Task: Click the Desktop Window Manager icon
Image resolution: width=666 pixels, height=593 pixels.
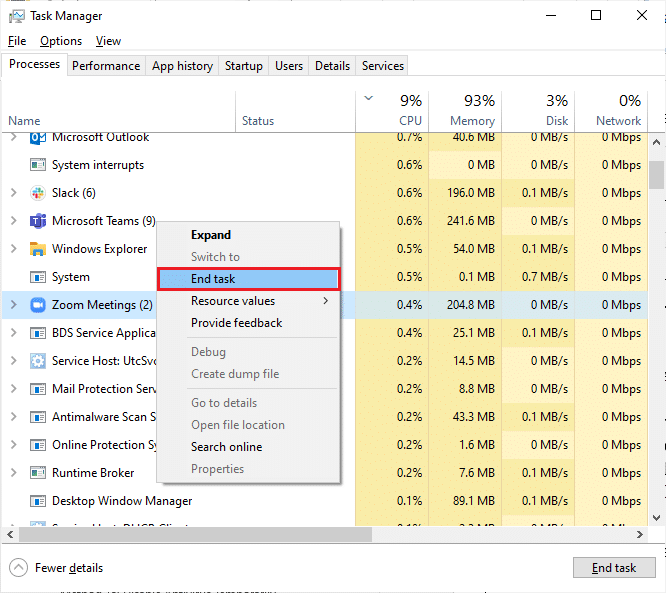Action: click(x=38, y=501)
